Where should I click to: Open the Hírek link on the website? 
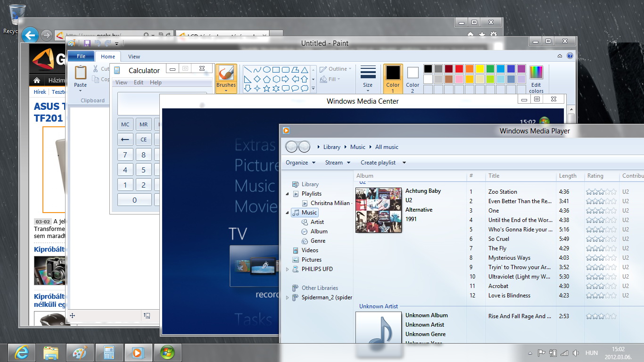[x=40, y=92]
